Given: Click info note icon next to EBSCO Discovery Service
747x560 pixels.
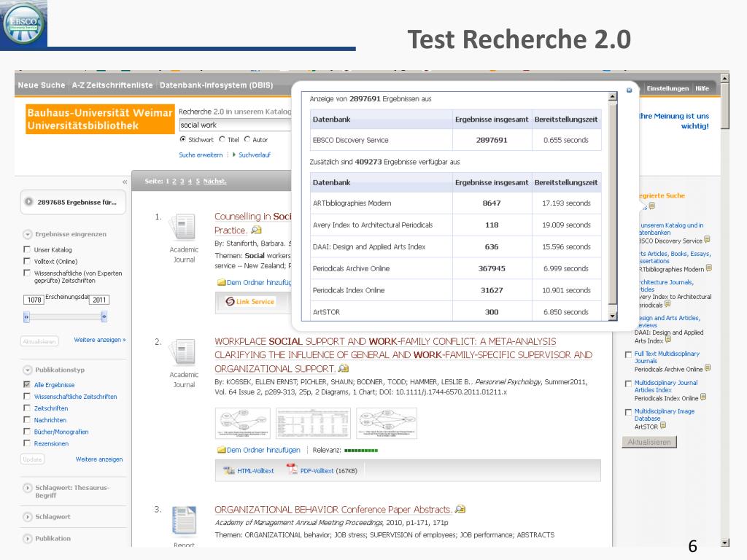Looking at the screenshot, I should tap(707, 239).
